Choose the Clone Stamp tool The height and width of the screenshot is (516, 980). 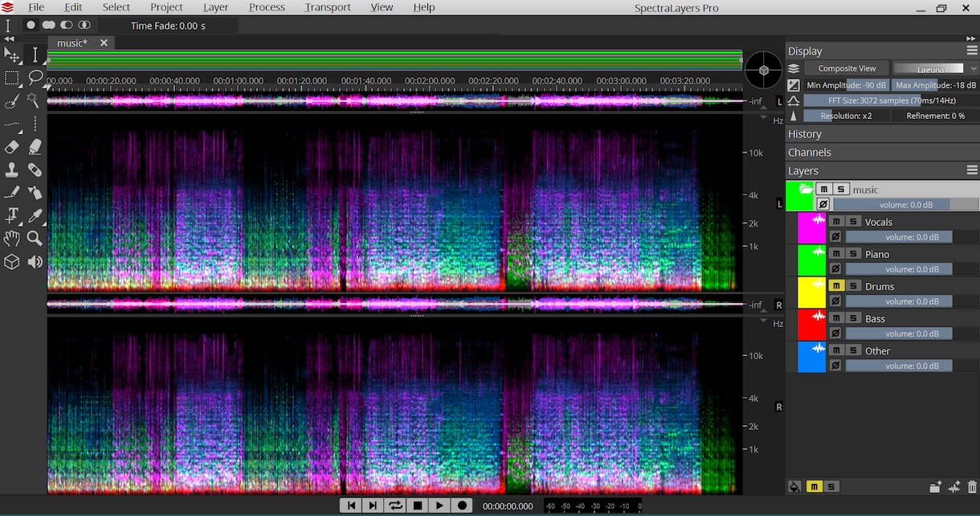coord(11,170)
